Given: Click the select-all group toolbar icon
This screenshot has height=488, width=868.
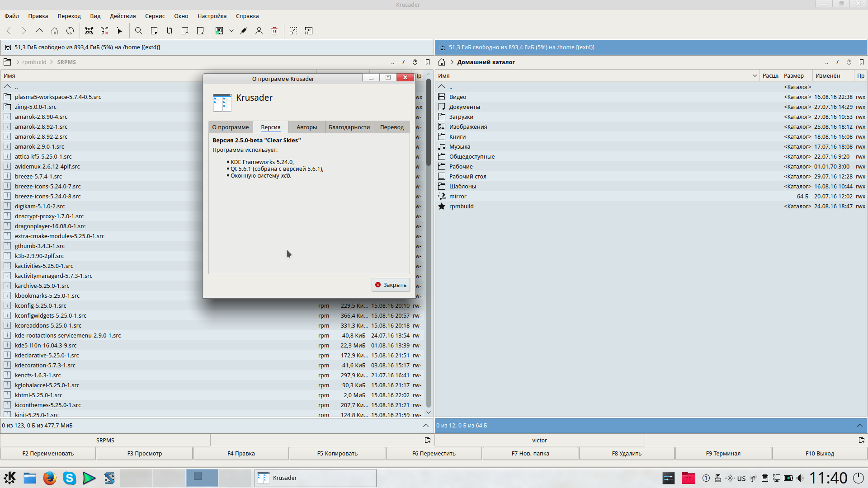Looking at the screenshot, I should [89, 31].
